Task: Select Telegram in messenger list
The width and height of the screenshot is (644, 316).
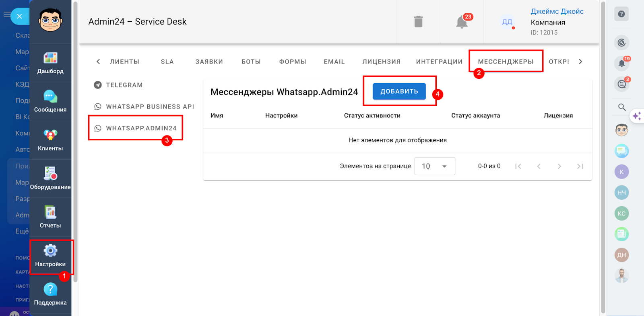Action: click(x=124, y=85)
